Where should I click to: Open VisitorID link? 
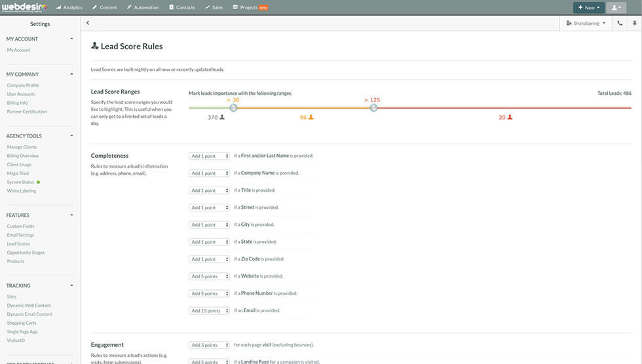click(16, 340)
